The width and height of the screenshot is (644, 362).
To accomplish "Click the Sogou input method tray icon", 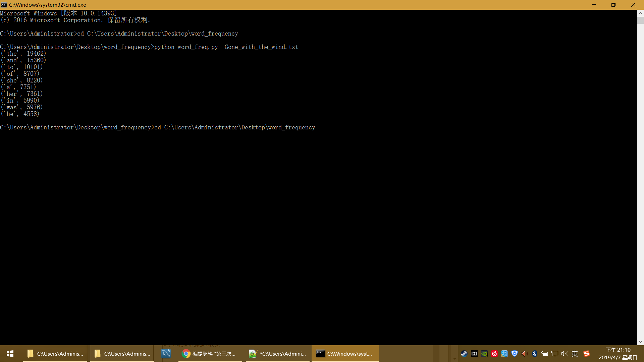I will [x=586, y=354].
